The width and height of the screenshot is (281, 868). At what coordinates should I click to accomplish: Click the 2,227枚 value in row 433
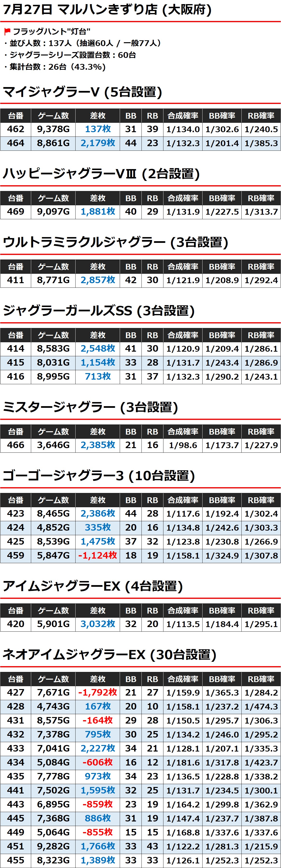coord(98,749)
